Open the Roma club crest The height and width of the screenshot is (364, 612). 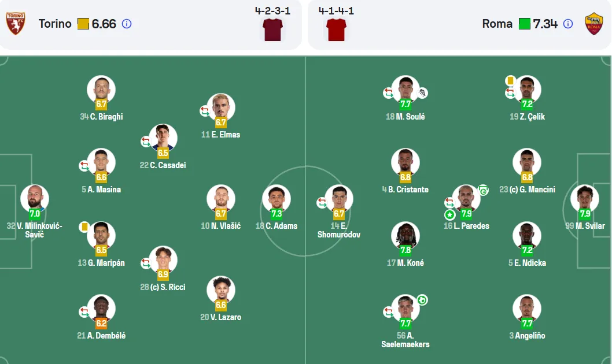(593, 23)
